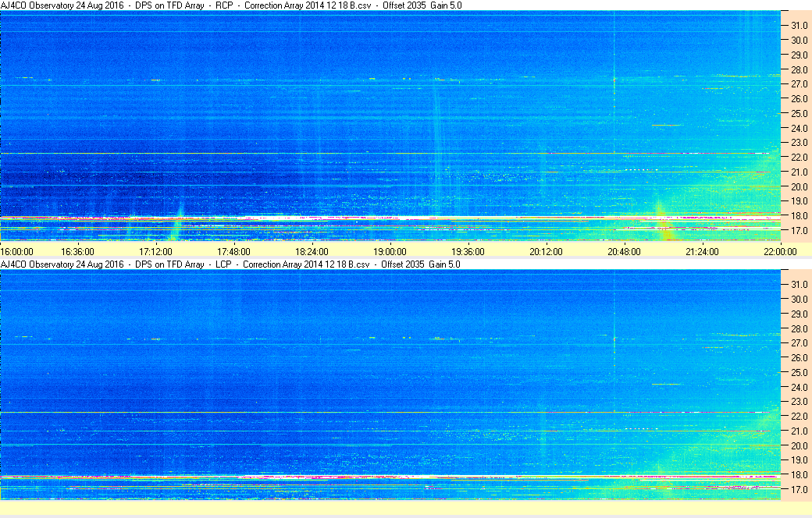Click the 27.0 frequency label in RCP panel
The height and width of the screenshot is (518, 812).
click(x=799, y=83)
